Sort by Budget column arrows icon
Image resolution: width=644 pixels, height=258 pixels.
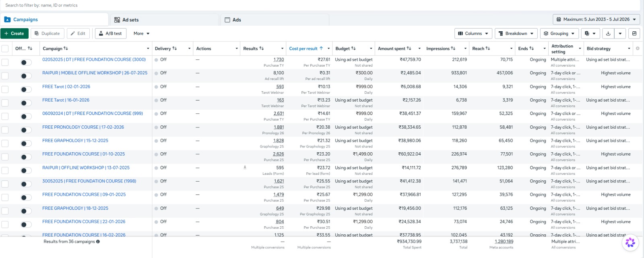point(353,49)
